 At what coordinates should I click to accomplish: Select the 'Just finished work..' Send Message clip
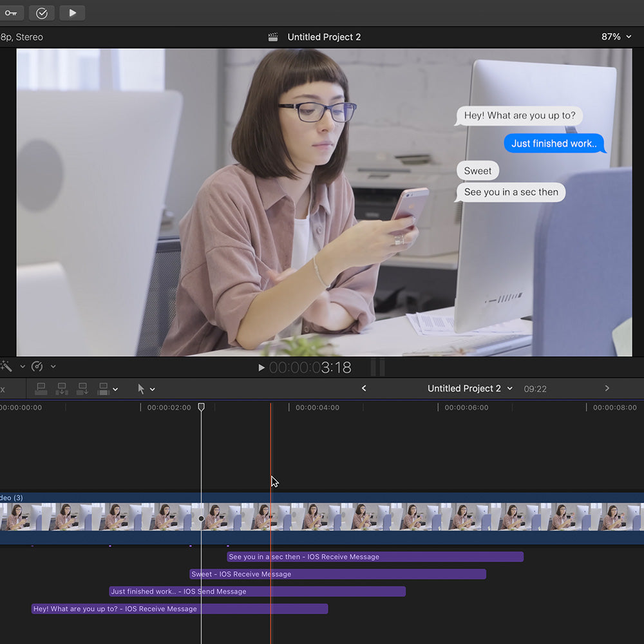click(x=257, y=592)
